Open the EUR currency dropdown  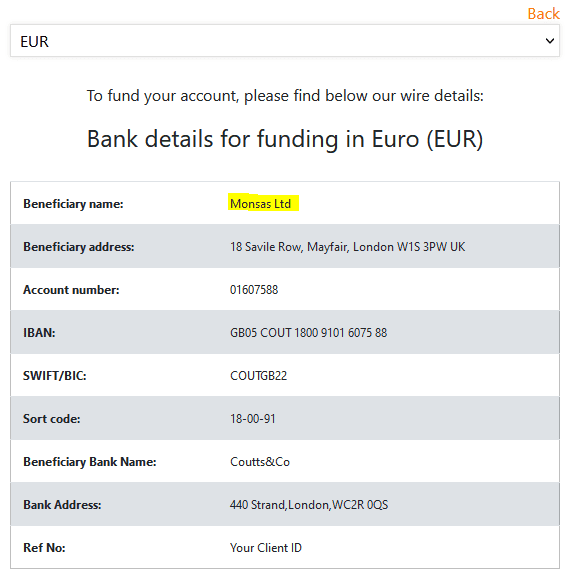click(x=285, y=41)
